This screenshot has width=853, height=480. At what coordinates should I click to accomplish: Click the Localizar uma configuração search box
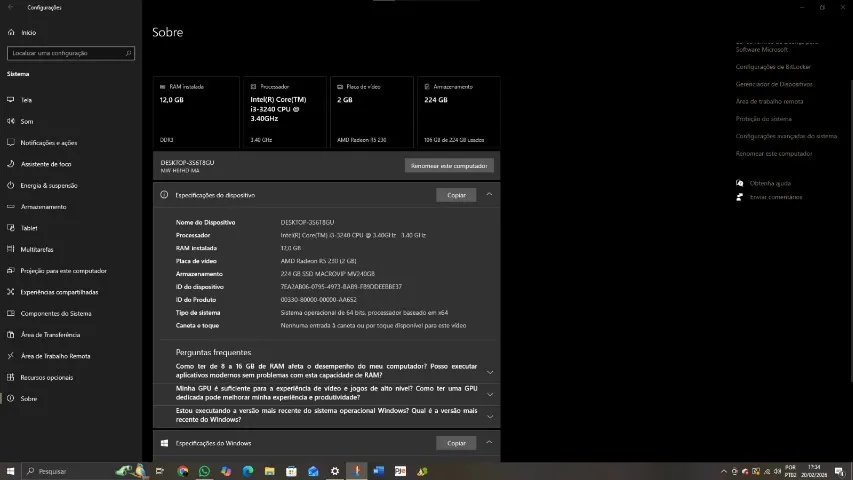(x=69, y=53)
